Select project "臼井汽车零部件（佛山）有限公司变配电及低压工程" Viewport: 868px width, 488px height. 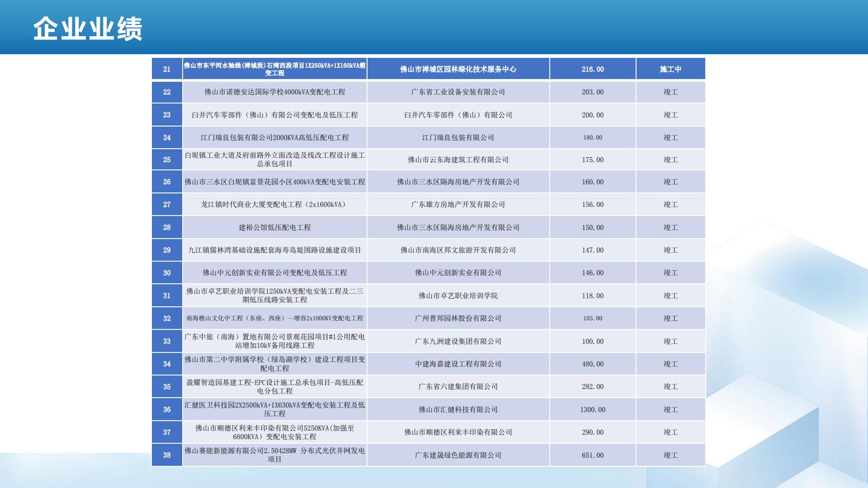tap(275, 115)
